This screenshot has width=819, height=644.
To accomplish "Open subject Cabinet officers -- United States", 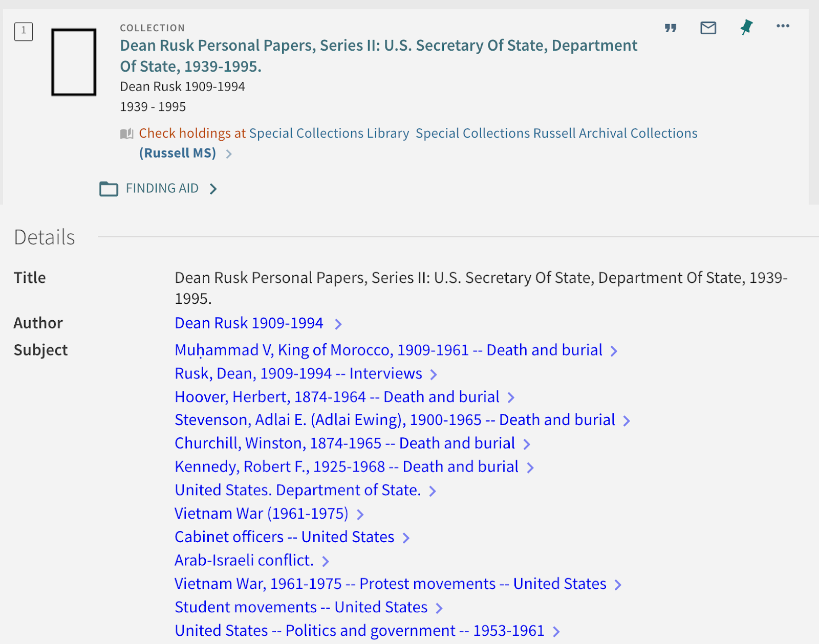I will tap(284, 537).
